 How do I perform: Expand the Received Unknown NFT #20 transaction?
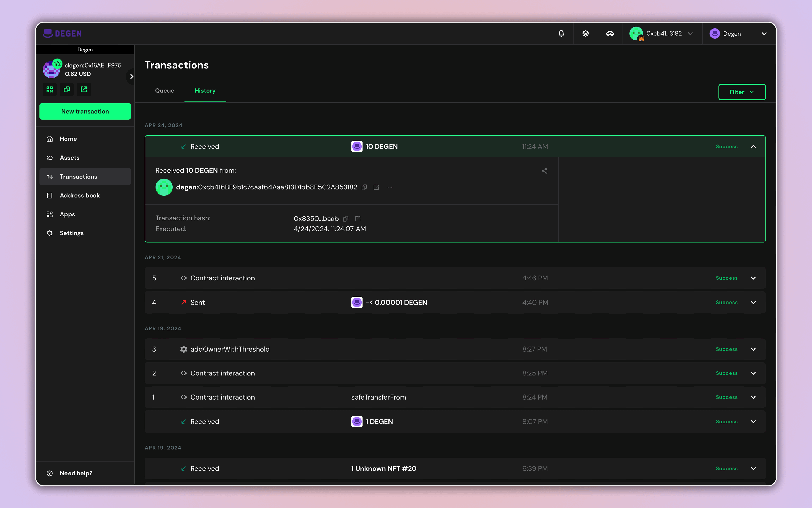(753, 468)
